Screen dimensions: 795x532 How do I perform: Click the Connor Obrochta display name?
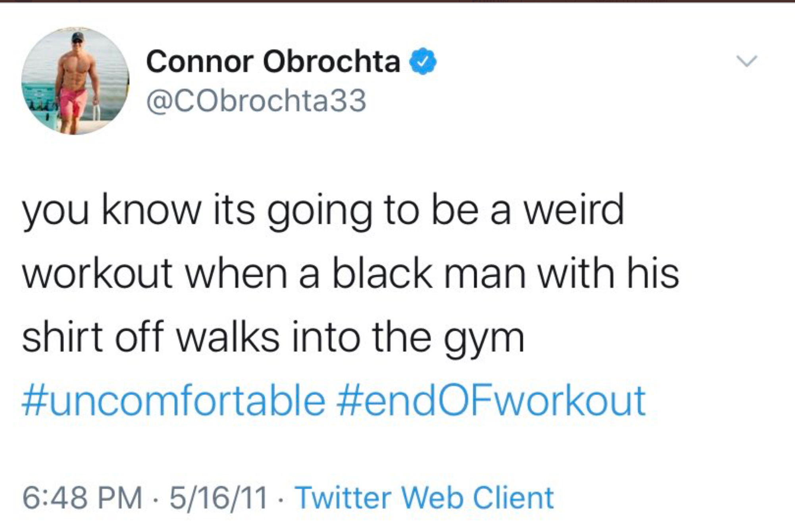coord(273,62)
